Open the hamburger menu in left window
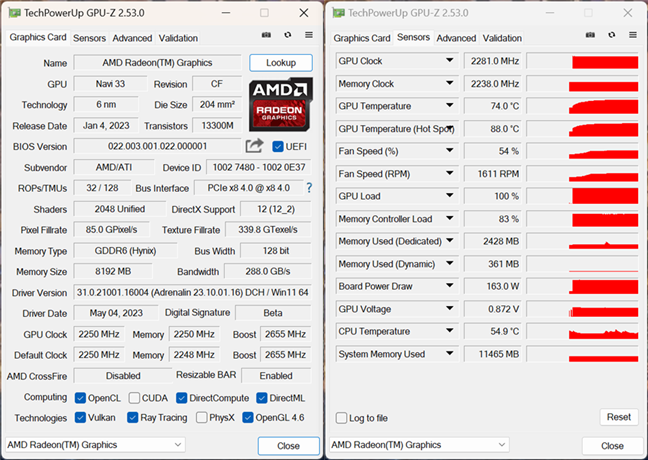 click(x=309, y=37)
